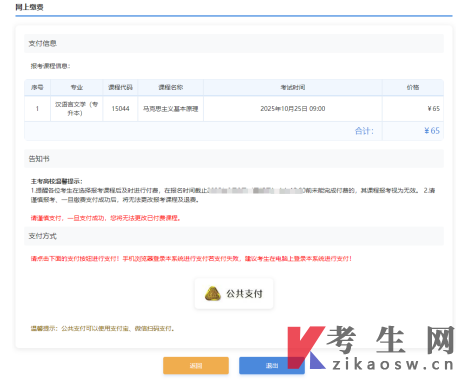Viewport: 469px width, 383px height.
Task: Click the blue 退出 button
Action: click(x=272, y=366)
